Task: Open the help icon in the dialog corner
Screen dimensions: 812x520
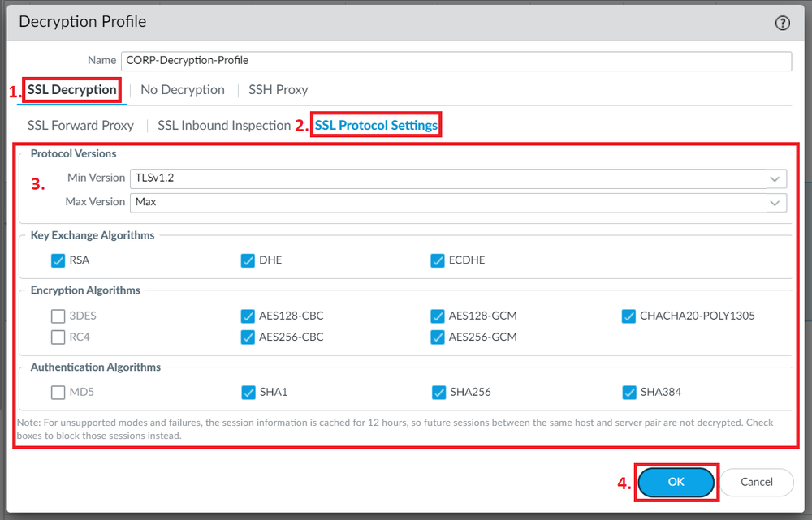Action: [x=782, y=22]
